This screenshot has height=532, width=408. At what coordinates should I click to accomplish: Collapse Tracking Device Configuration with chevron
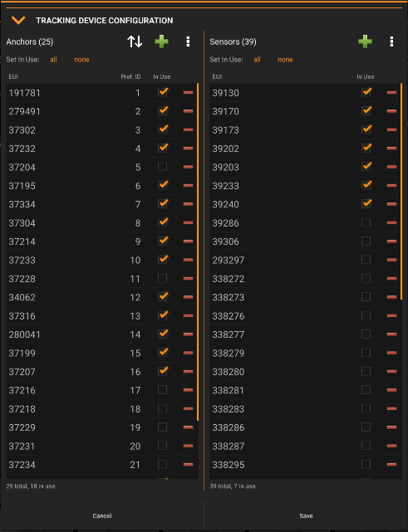pos(18,20)
